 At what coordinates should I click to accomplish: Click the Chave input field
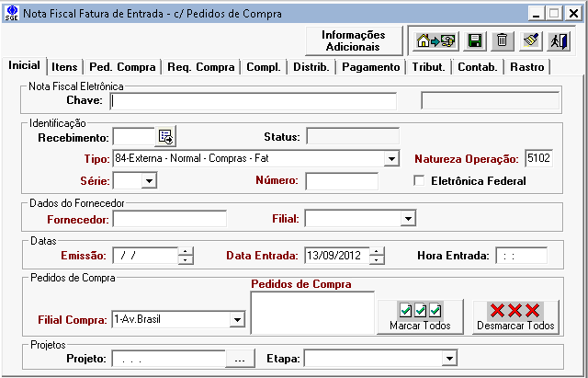point(253,100)
